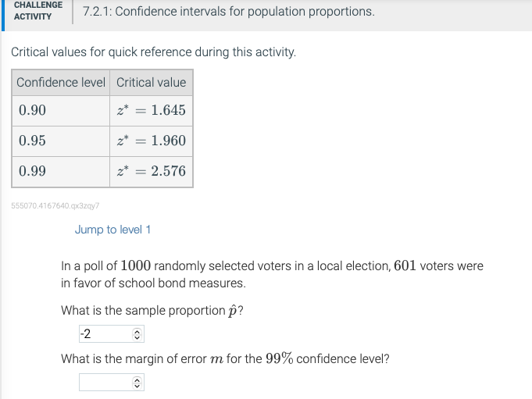Select the Critical value column header
The height and width of the screenshot is (399, 532).
coord(152,83)
